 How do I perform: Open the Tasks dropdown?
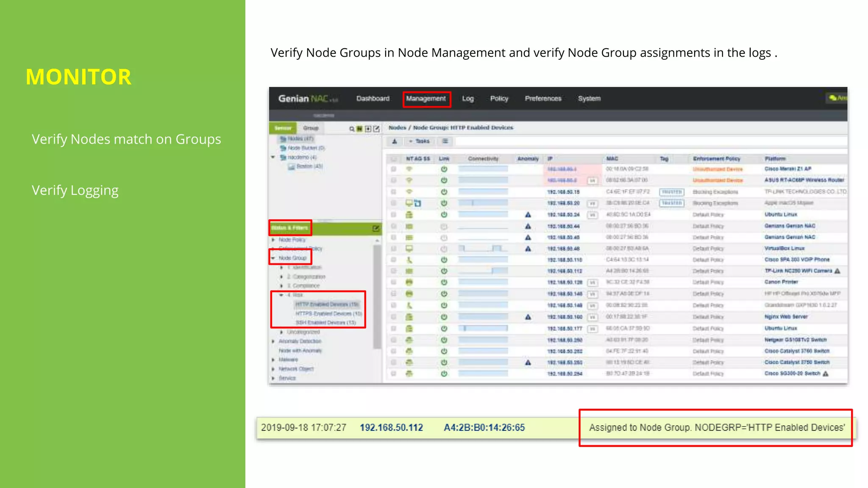tap(420, 141)
